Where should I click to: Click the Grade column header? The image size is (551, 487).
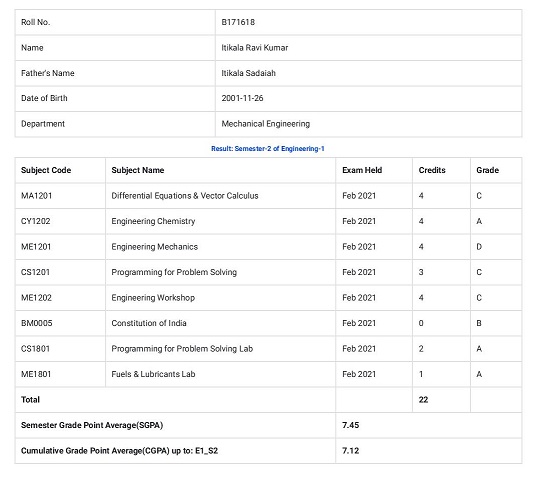coord(487,170)
